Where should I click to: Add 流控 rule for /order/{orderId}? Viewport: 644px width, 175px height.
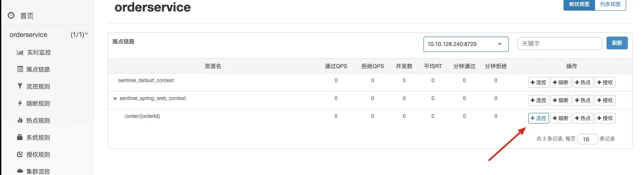click(x=538, y=118)
